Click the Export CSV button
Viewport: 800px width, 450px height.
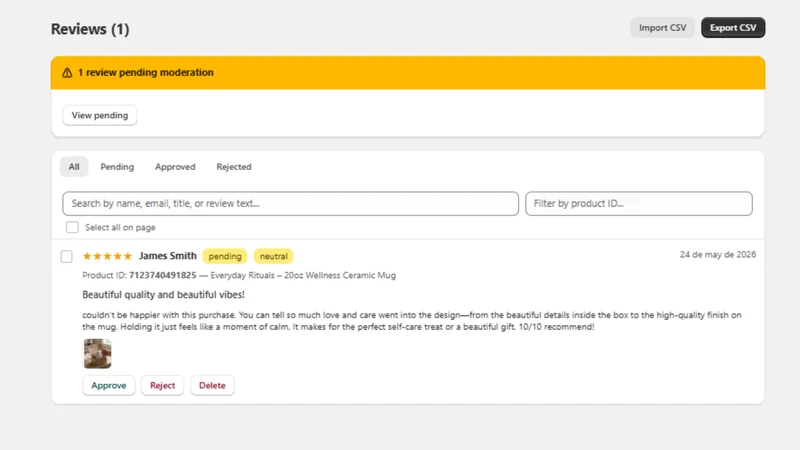[x=733, y=28]
